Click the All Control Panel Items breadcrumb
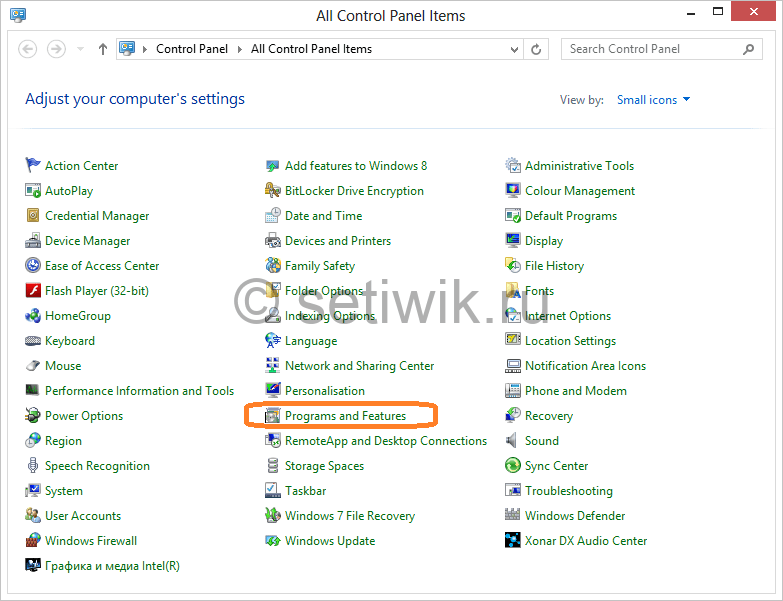The height and width of the screenshot is (601, 783). (311, 49)
